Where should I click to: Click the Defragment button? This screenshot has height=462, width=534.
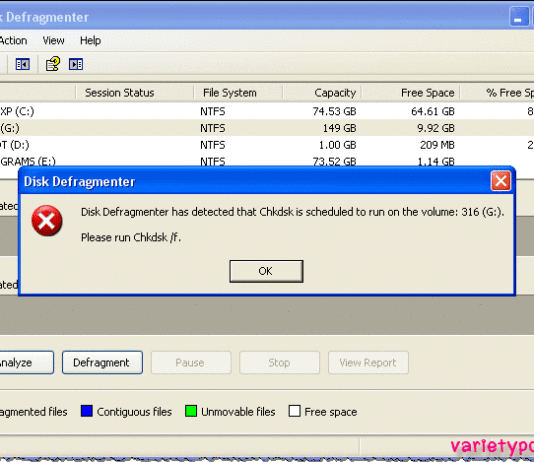coord(102,363)
